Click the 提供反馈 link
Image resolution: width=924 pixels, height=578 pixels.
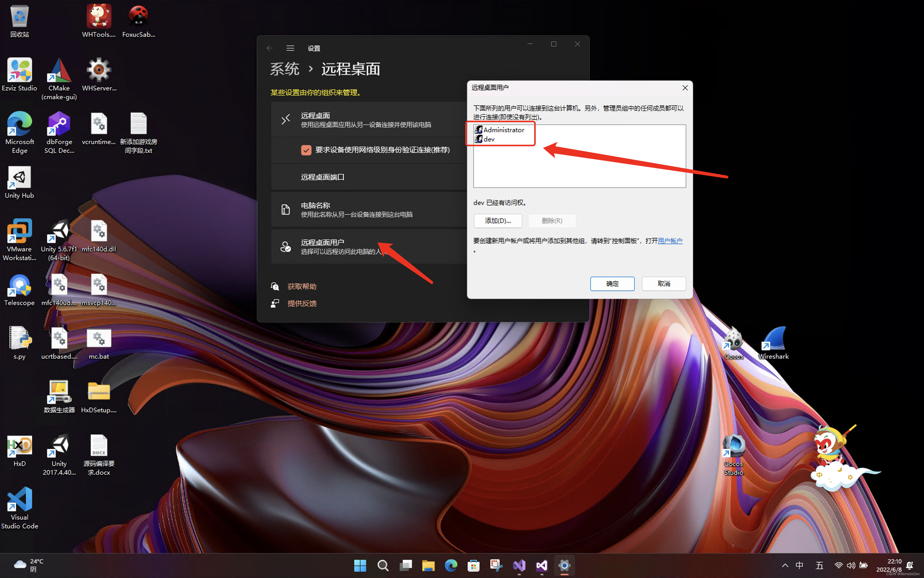(302, 303)
